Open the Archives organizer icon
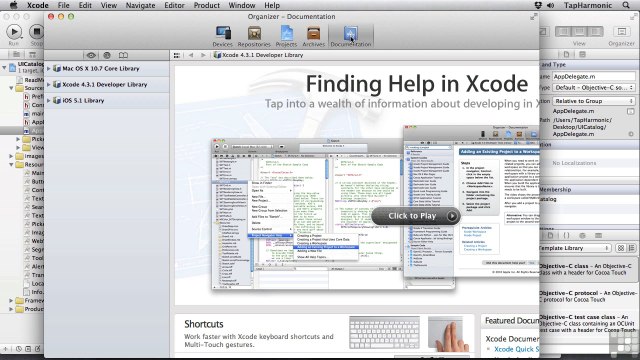 click(x=313, y=36)
